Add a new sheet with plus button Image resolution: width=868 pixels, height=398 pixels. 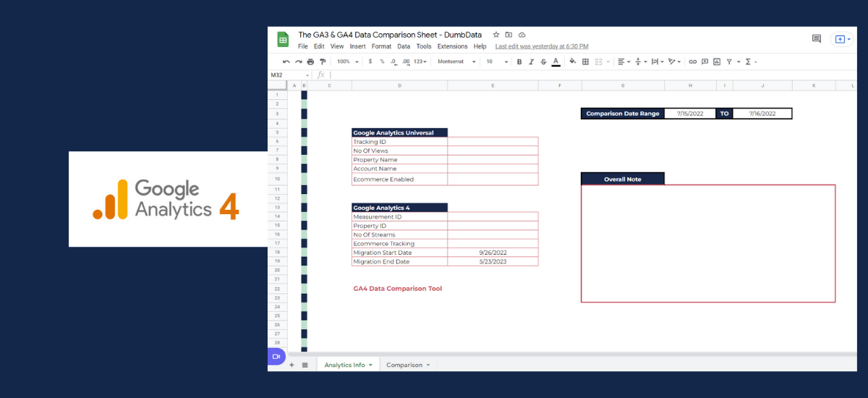(x=292, y=365)
